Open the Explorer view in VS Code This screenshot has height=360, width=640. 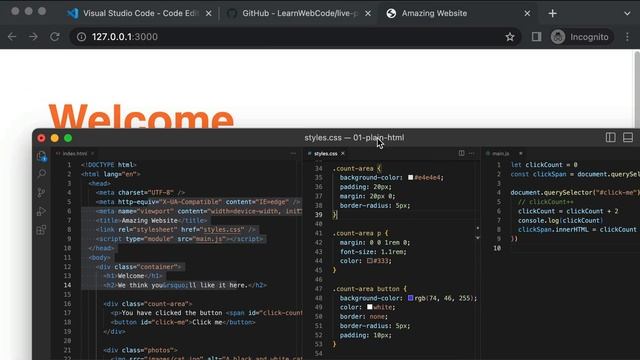pyautogui.click(x=41, y=156)
